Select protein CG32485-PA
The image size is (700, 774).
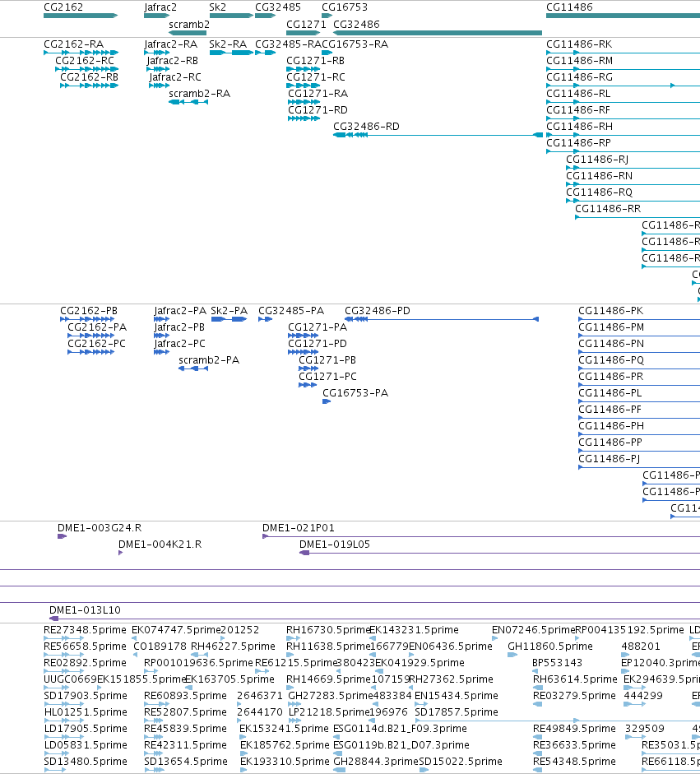coord(265,319)
